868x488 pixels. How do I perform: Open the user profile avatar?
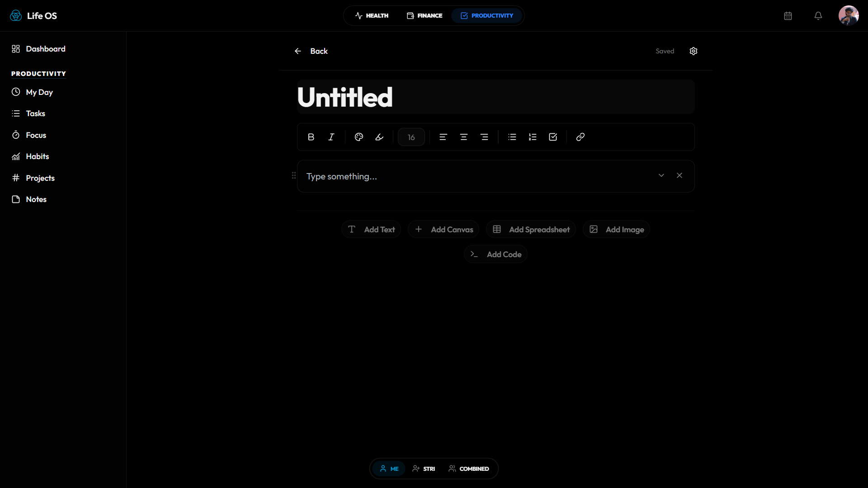pos(849,16)
